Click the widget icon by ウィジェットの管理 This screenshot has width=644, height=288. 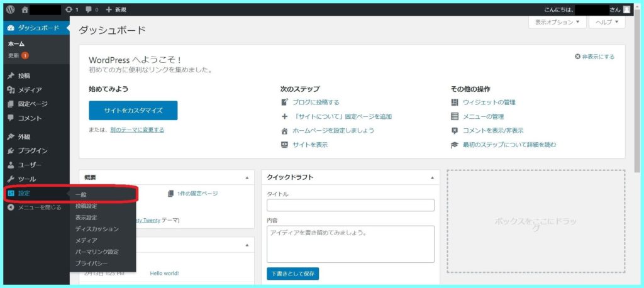[454, 102]
